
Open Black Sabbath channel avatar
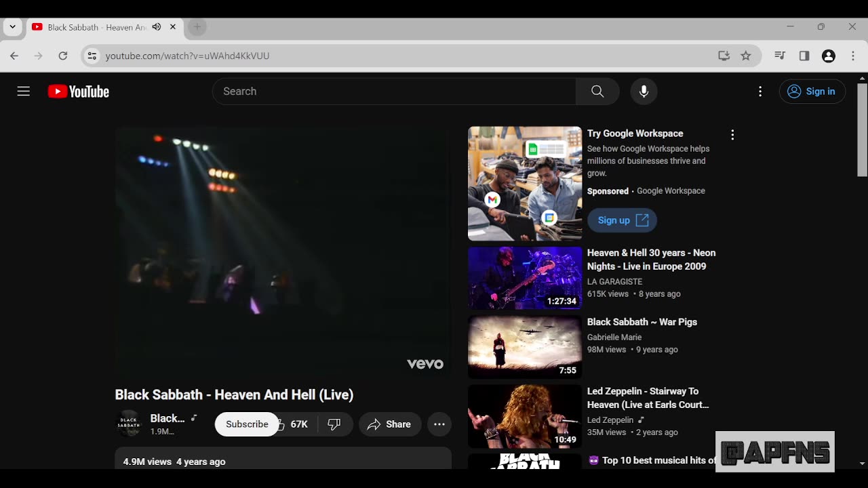(x=129, y=424)
